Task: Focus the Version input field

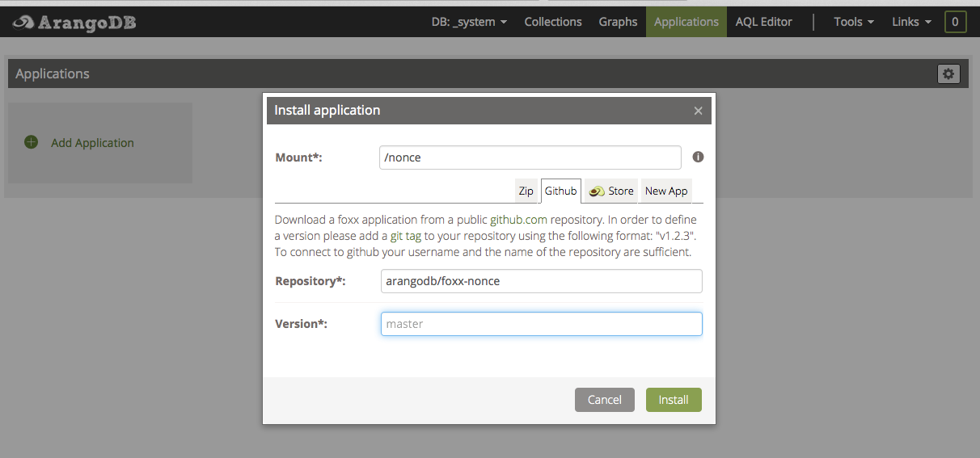Action: pos(541,324)
